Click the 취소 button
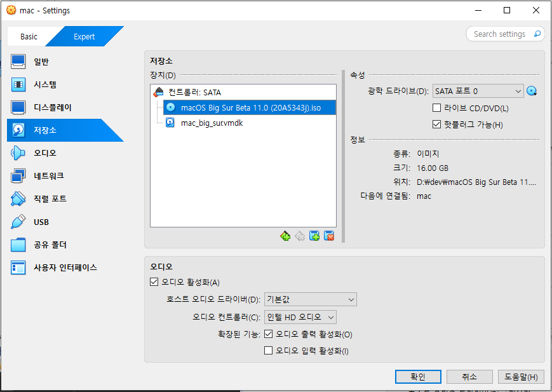Viewport: 552px width, 392px height. coord(469,377)
